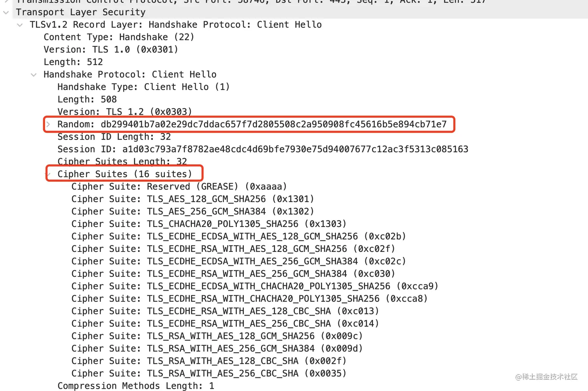The width and height of the screenshot is (588, 391).
Task: Select the Version: TLS 1.2 (0x0303) row
Action: [124, 112]
